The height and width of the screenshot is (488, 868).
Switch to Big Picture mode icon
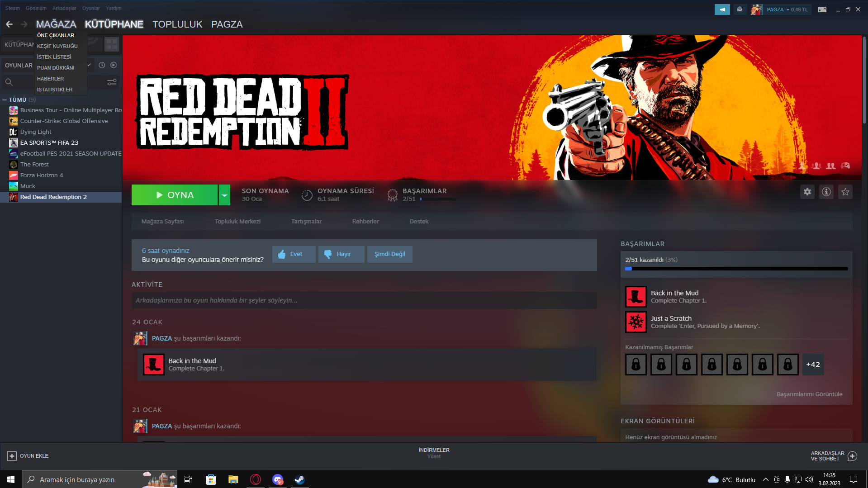(x=822, y=9)
